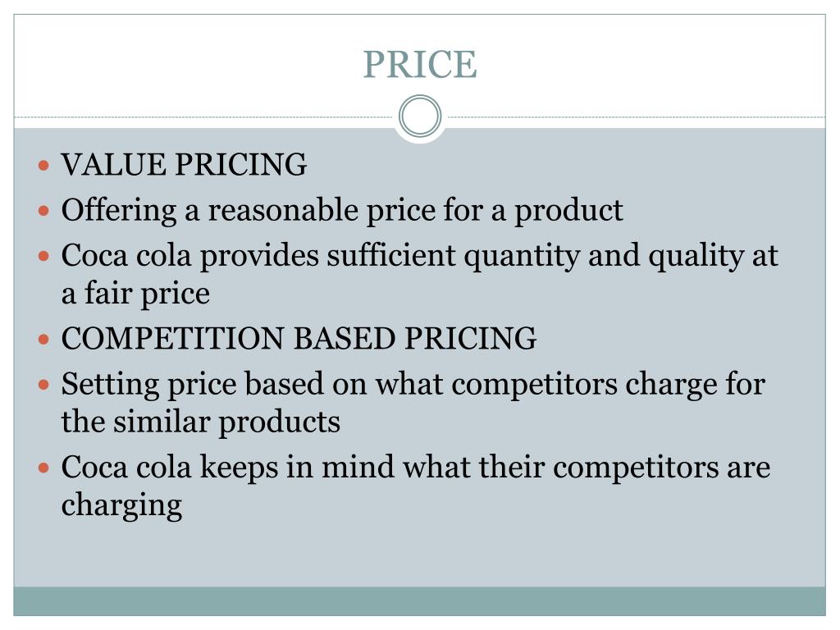840x630 pixels.
Task: Click the dotted divider line left of the circle
Action: pos(203,116)
